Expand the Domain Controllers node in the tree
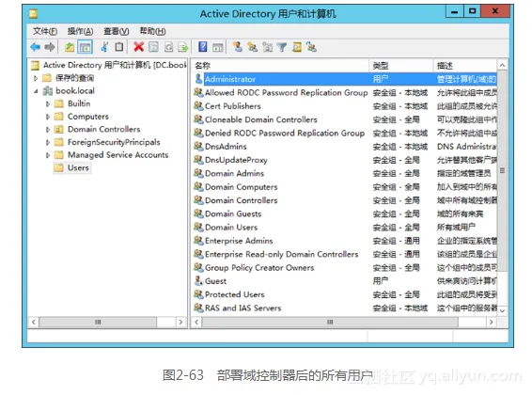The image size is (532, 395). [48, 129]
